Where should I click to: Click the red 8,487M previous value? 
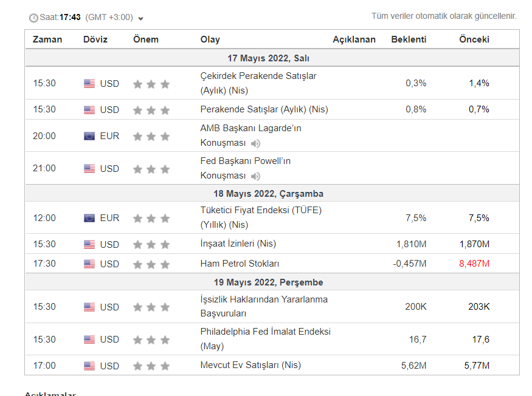tap(474, 264)
